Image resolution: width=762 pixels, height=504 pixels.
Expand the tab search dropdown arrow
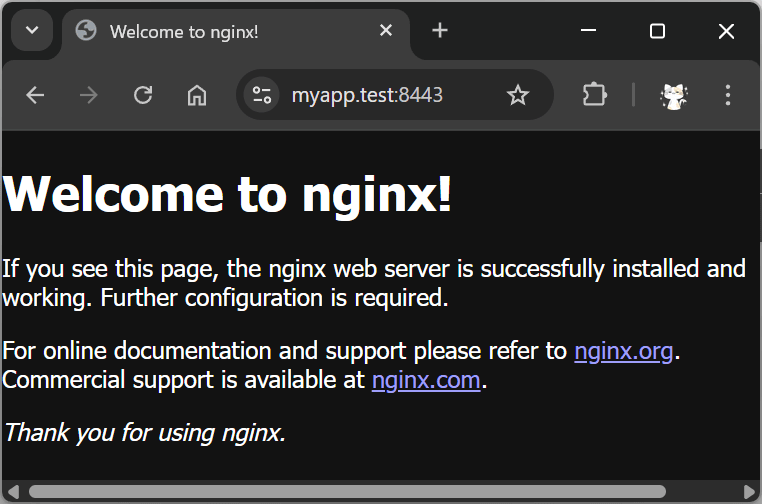[x=32, y=31]
